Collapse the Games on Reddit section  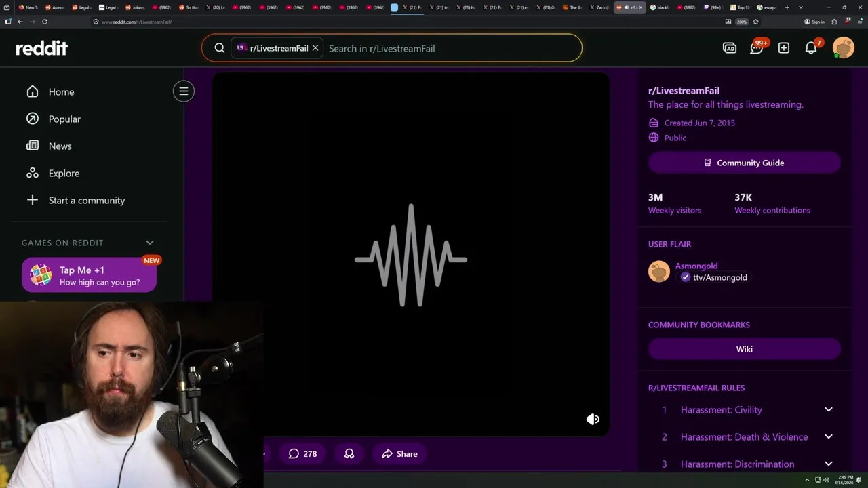point(150,243)
